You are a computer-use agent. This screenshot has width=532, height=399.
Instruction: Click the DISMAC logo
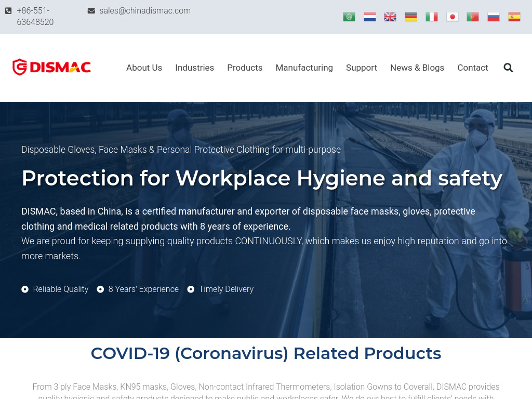(51, 67)
